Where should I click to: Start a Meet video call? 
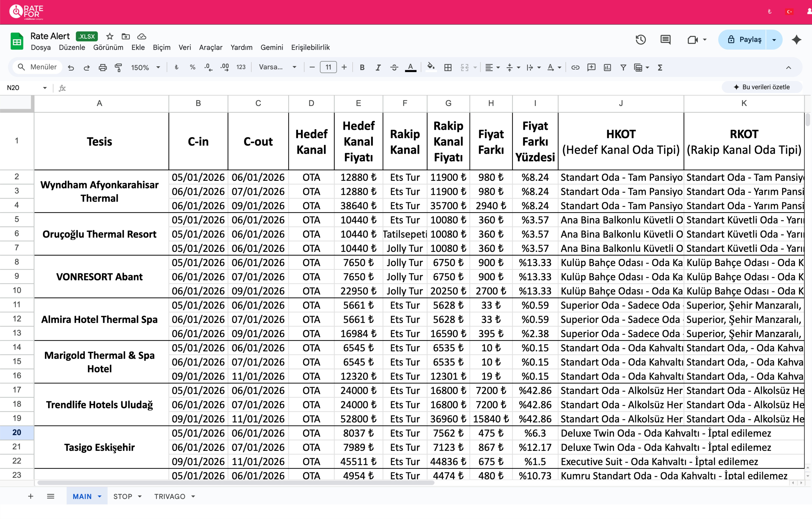[x=693, y=40]
